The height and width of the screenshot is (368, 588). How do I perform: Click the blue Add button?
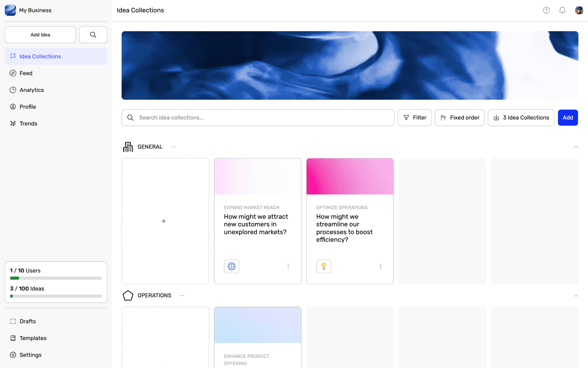tap(568, 118)
